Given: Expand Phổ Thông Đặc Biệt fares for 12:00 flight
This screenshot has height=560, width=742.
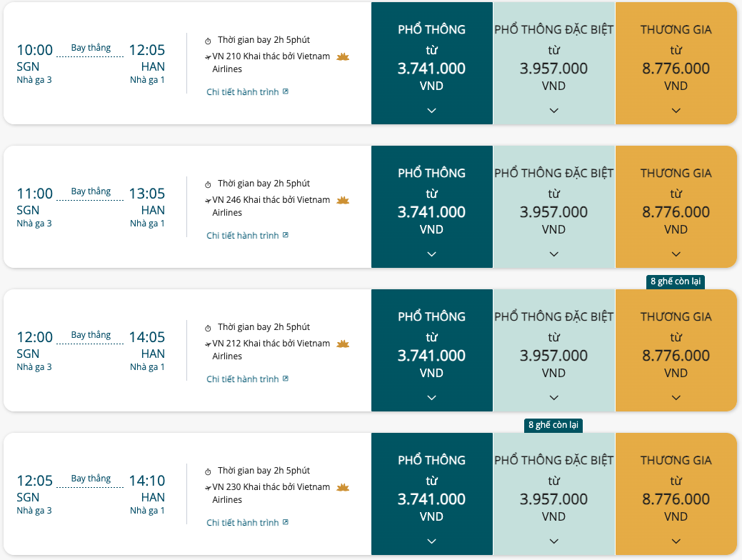Looking at the screenshot, I should pyautogui.click(x=553, y=398).
